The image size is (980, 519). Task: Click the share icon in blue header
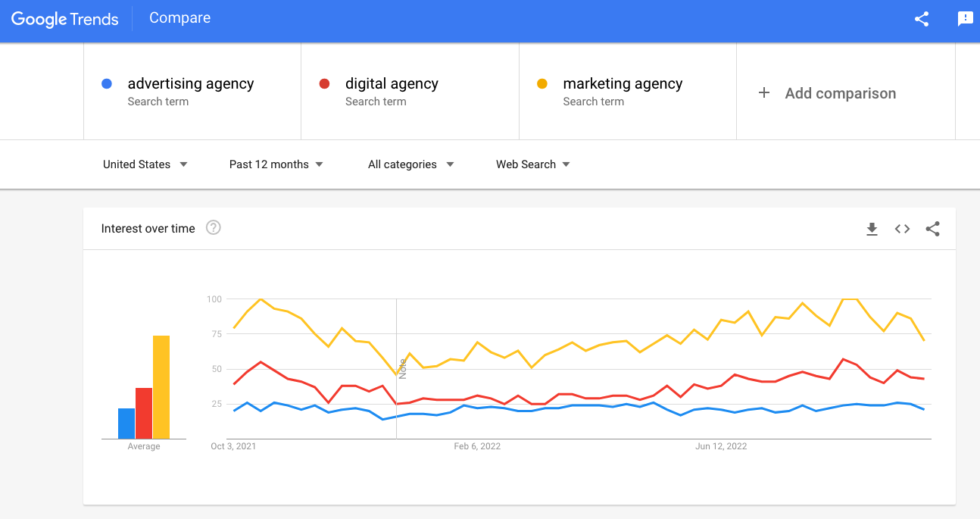[x=922, y=19]
